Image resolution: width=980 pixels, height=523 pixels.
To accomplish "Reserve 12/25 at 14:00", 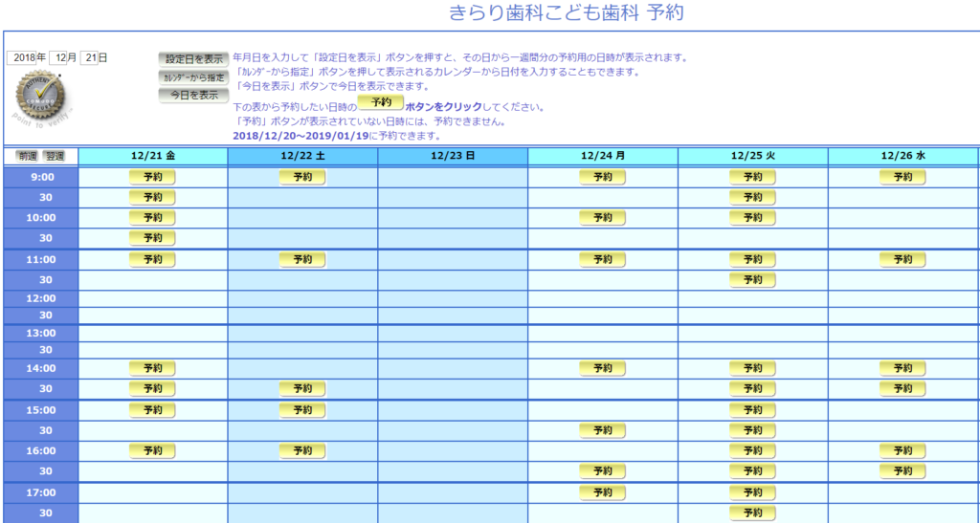I will [x=752, y=369].
